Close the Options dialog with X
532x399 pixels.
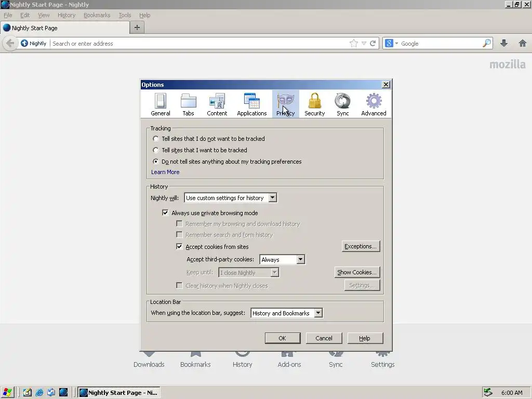(x=386, y=85)
